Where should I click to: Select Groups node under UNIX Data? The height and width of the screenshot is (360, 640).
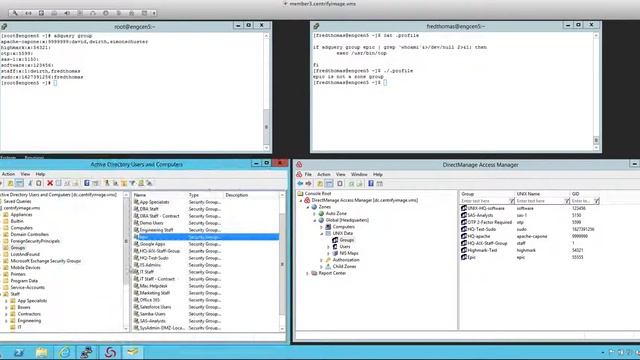tap(347, 240)
